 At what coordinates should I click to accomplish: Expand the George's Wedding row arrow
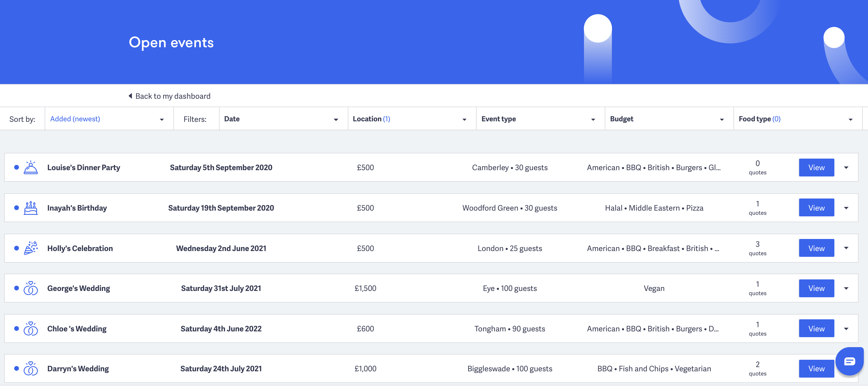point(846,288)
